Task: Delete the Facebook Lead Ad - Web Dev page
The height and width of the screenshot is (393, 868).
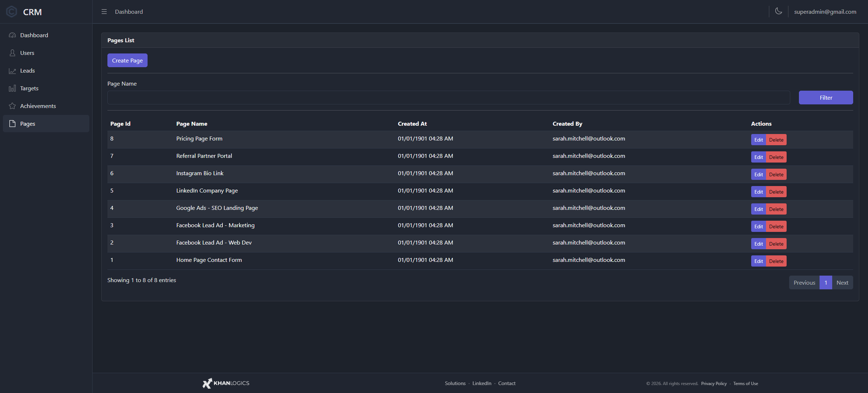Action: click(776, 244)
